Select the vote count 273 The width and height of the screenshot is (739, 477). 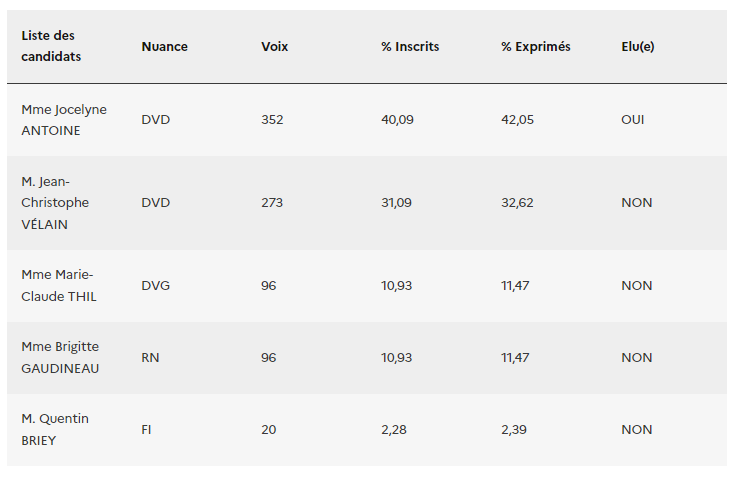click(272, 202)
